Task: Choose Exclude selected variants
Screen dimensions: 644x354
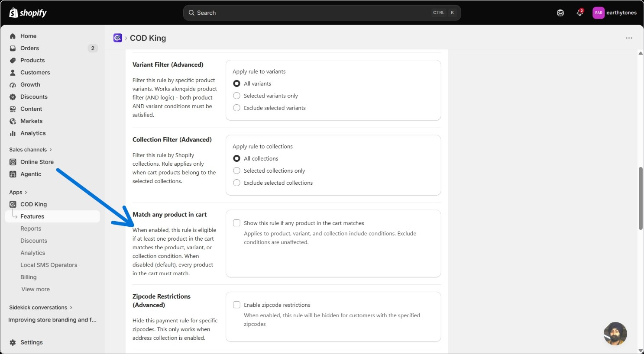Action: tap(236, 108)
